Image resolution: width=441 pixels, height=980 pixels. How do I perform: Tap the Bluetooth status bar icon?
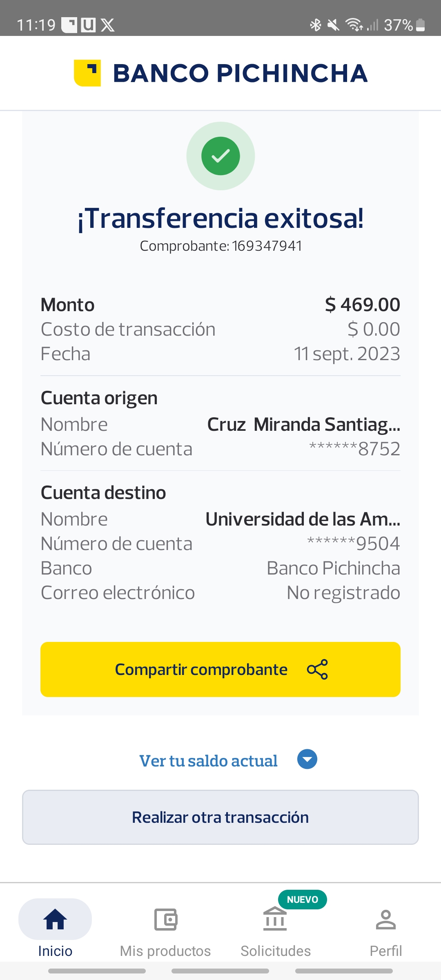click(x=316, y=25)
